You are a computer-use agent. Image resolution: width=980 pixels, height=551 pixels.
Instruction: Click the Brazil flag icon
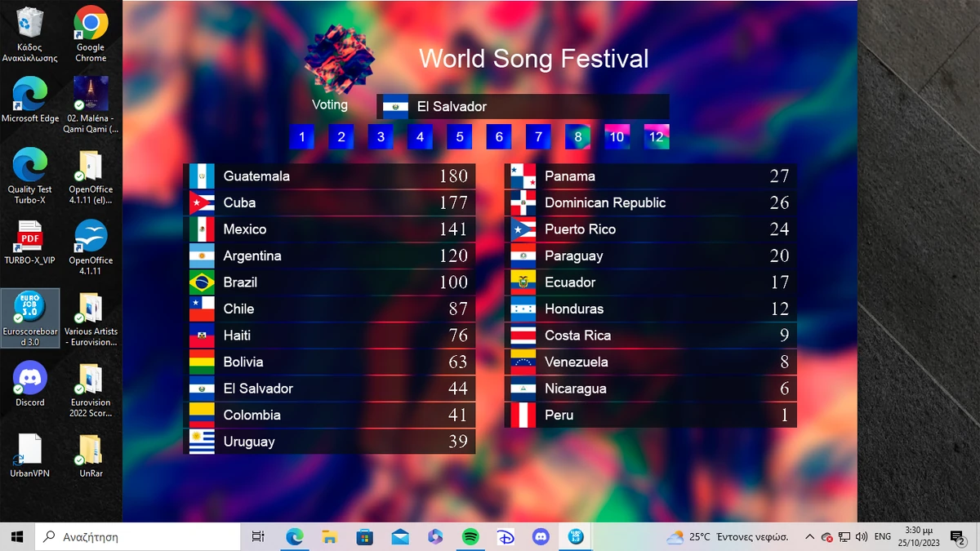[201, 282]
